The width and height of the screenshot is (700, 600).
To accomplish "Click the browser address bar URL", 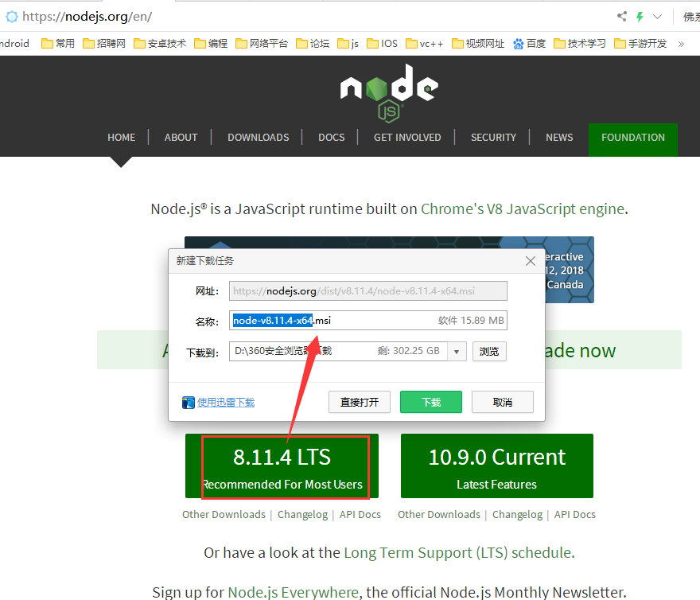I will (87, 17).
